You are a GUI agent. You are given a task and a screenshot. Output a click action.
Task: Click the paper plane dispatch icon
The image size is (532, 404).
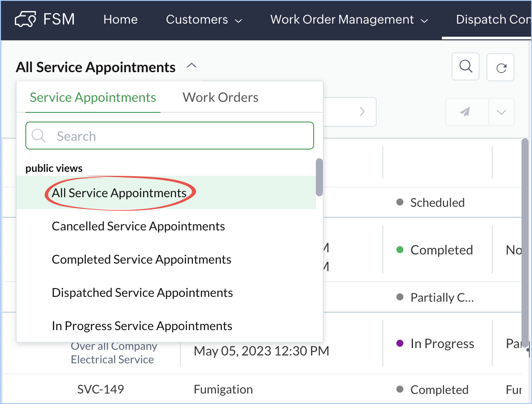click(x=465, y=112)
